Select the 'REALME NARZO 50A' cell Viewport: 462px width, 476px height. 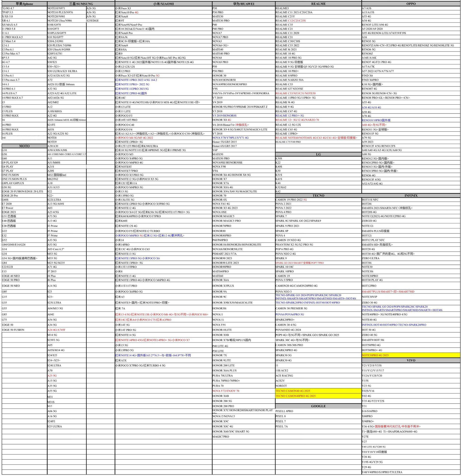pos(318,80)
